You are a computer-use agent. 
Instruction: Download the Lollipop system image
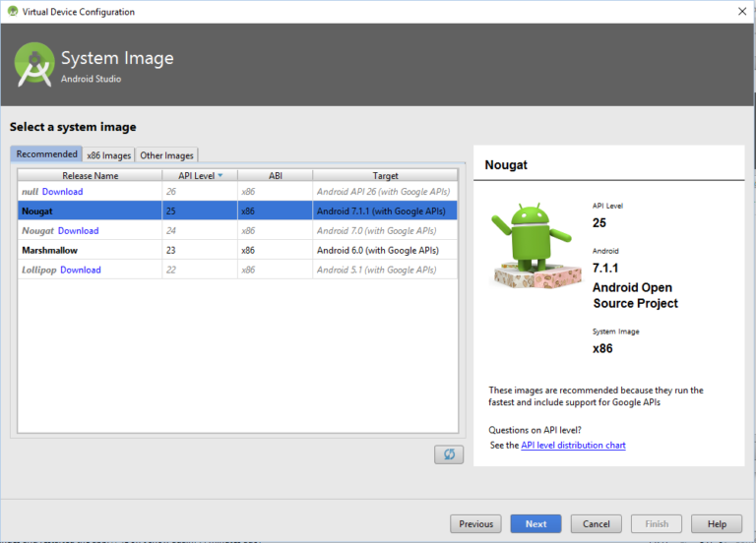pos(81,271)
